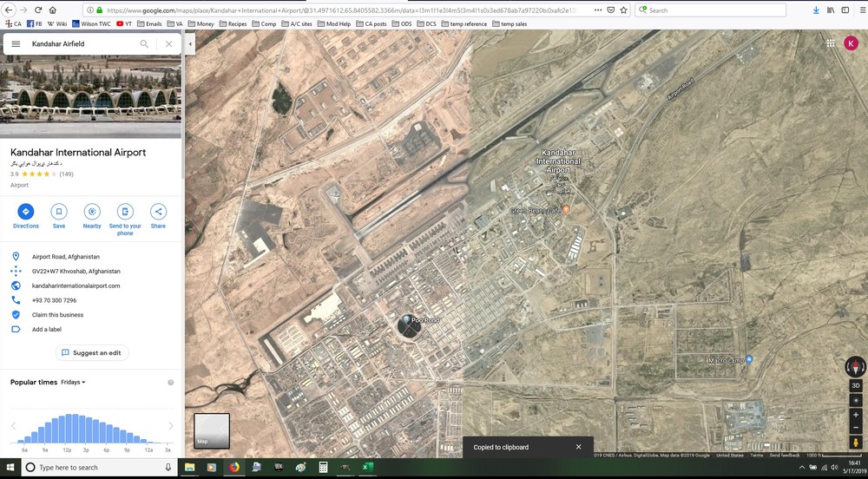
Task: Switch to Map view thumbnail
Action: [212, 430]
